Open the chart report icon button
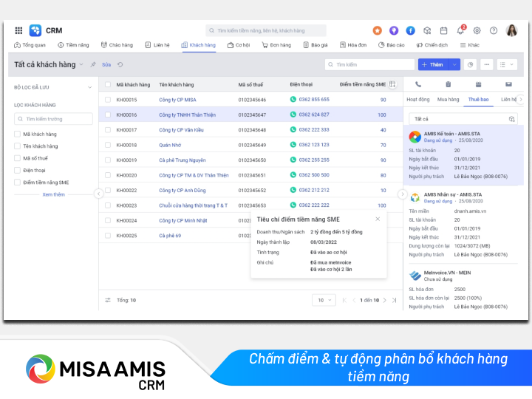The width and height of the screenshot is (532, 399). (470, 64)
